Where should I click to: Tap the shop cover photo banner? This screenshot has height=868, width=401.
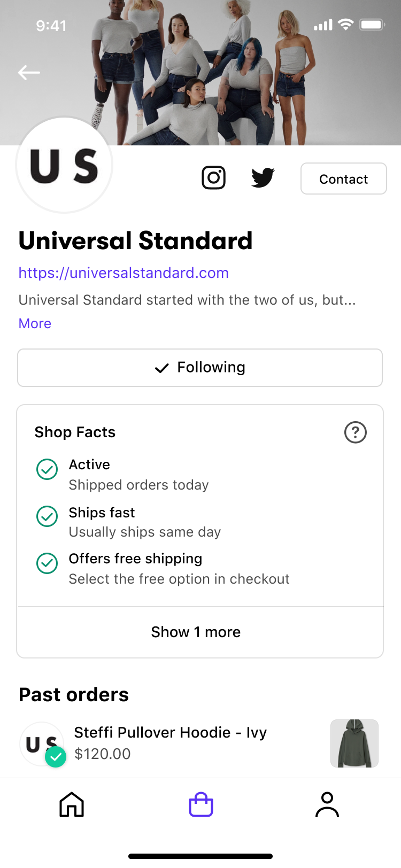point(200,73)
